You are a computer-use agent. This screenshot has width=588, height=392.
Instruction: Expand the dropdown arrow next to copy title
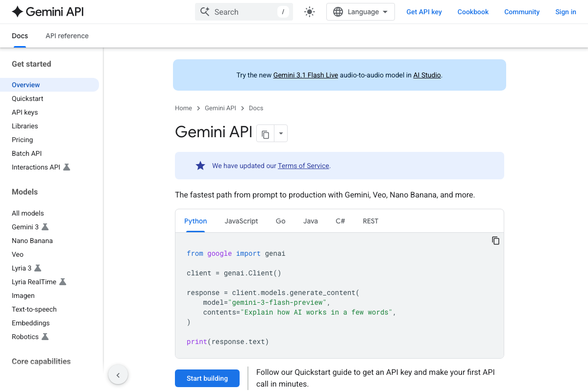pos(280,133)
